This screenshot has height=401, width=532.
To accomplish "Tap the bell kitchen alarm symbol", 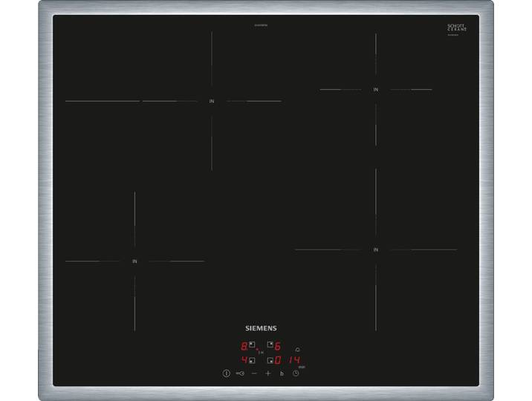I will point(297,350).
